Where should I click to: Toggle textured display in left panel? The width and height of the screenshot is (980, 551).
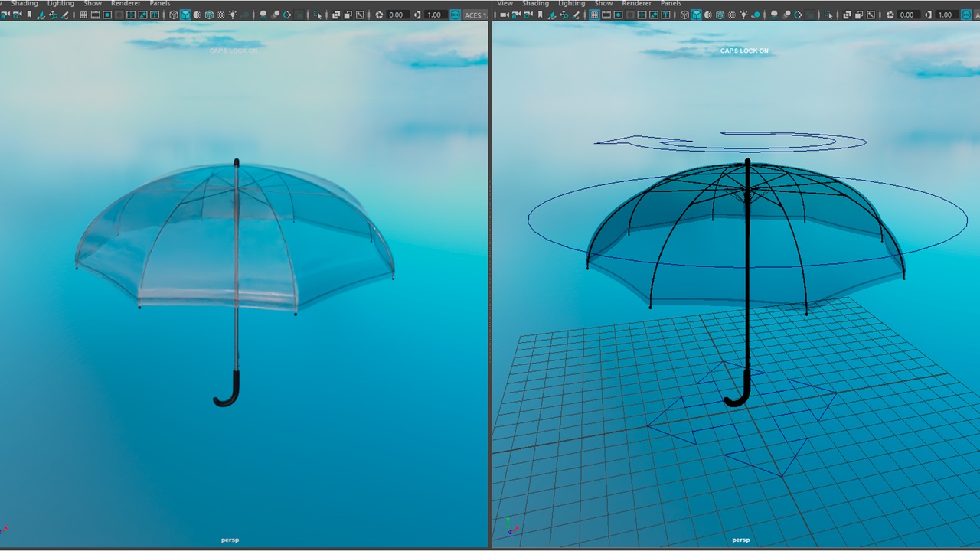click(220, 15)
